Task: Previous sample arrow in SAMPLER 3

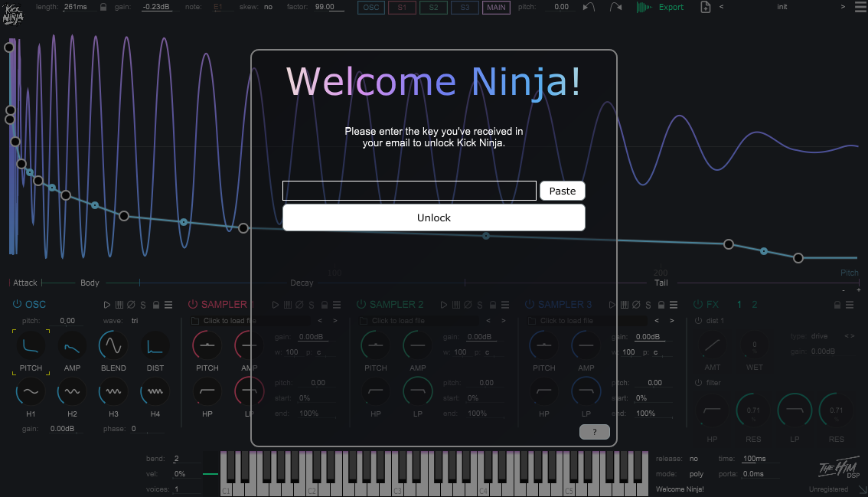Action: (657, 321)
